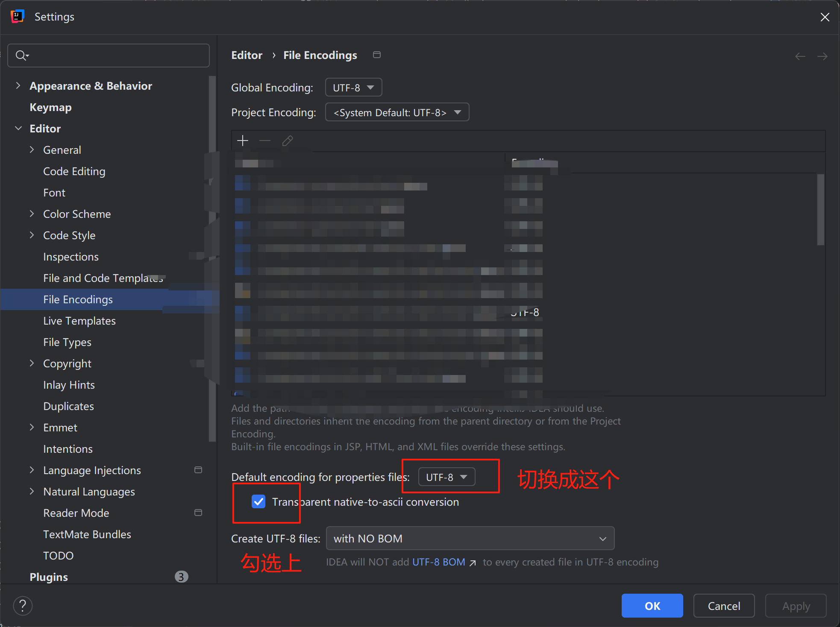
Task: Collapse the Editor section
Action: coord(18,128)
